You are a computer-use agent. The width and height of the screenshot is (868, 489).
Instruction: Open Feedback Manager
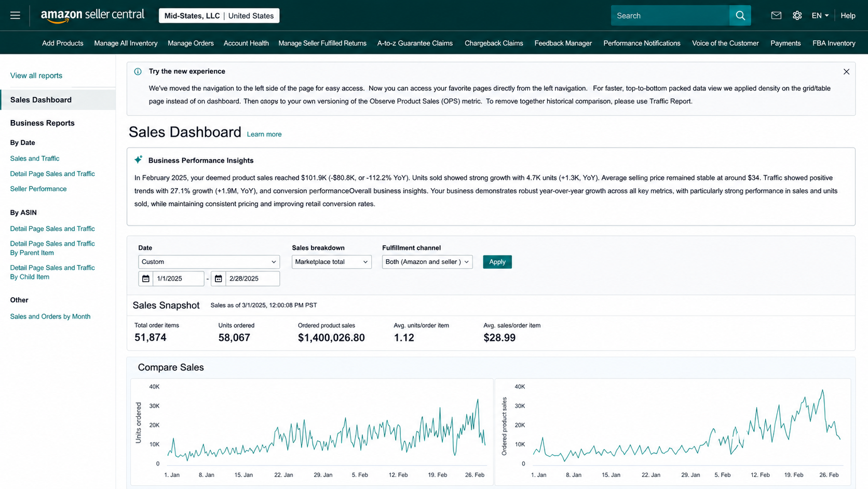[563, 43]
